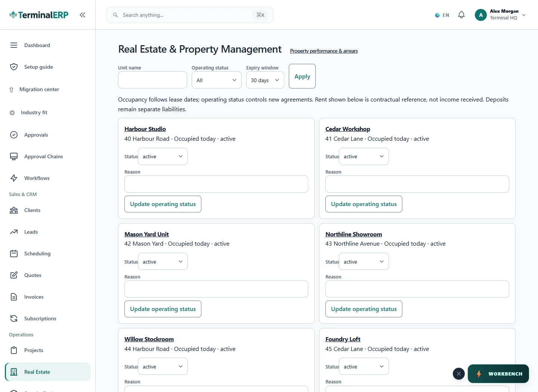Image resolution: width=538 pixels, height=392 pixels.
Task: Click the TerminalERP logo
Action: pyautogui.click(x=39, y=15)
